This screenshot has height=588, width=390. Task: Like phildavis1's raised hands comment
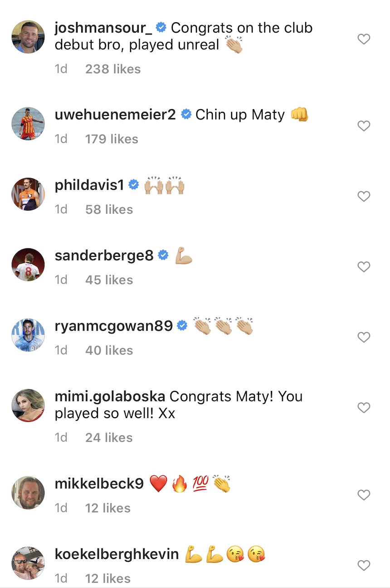click(364, 196)
